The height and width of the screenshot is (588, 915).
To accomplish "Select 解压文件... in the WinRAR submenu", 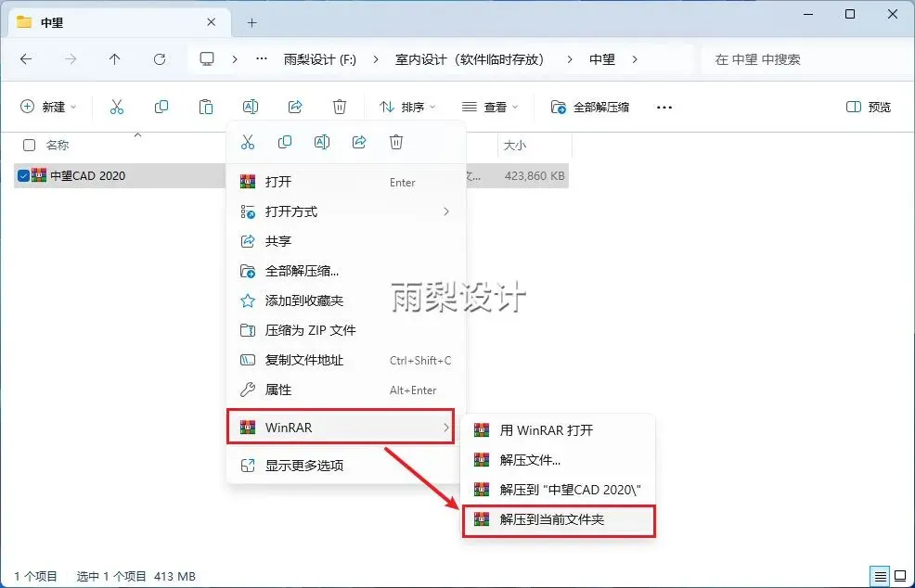I will click(559, 460).
